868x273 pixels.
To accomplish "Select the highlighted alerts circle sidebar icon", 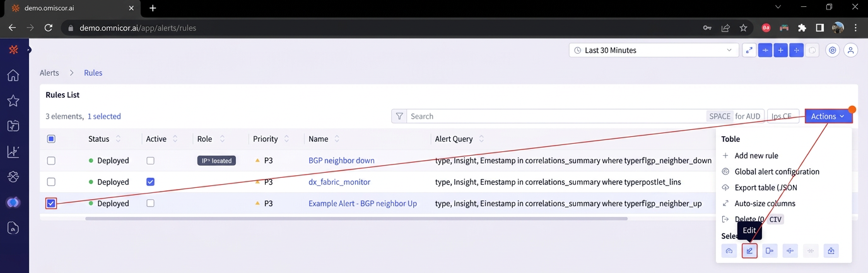I will pos(13,202).
